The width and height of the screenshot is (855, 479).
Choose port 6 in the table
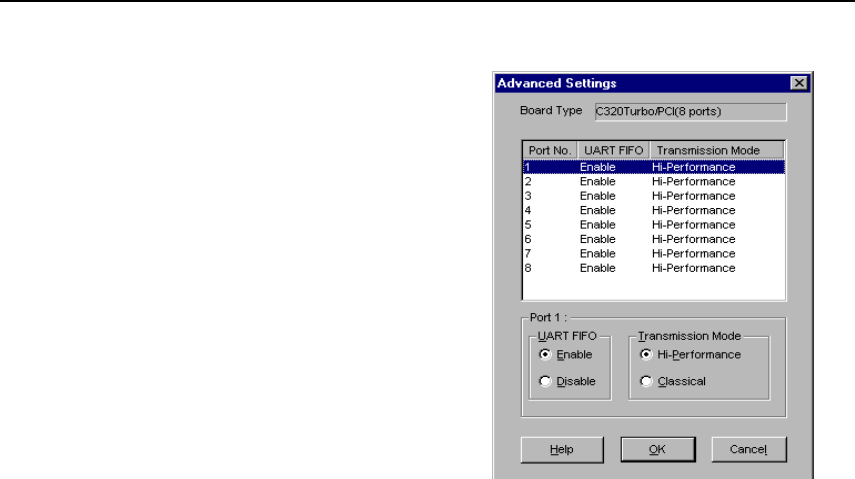pyautogui.click(x=652, y=239)
